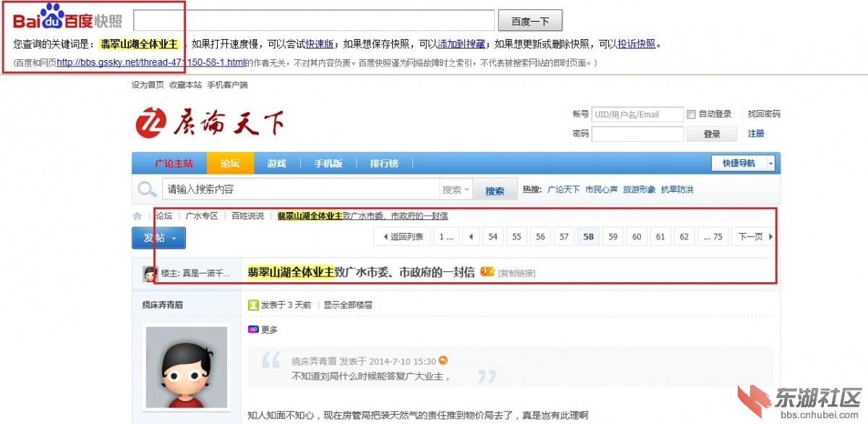Click the 注册 link
Screen dimensions: 868x424
click(x=756, y=134)
